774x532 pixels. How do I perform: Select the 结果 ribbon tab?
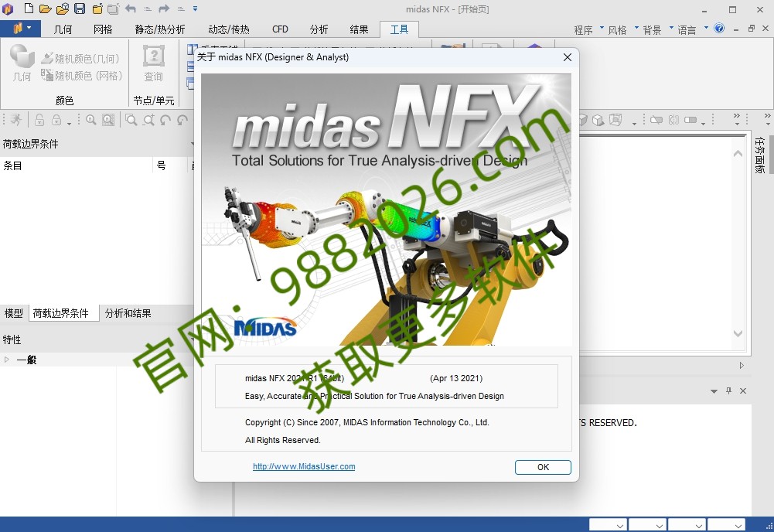tap(359, 29)
